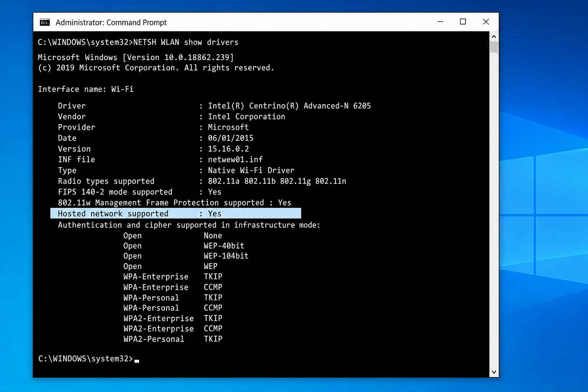Click the 'Driver' label

(72, 106)
